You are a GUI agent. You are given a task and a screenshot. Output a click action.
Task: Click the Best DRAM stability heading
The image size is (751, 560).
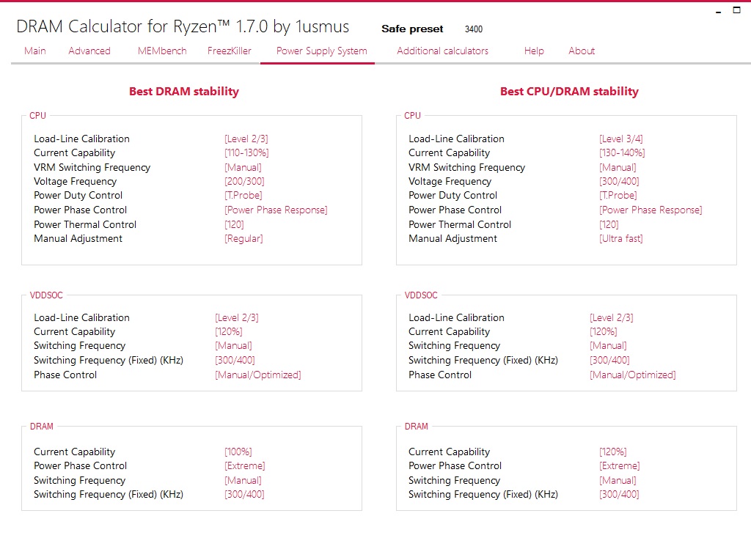184,92
